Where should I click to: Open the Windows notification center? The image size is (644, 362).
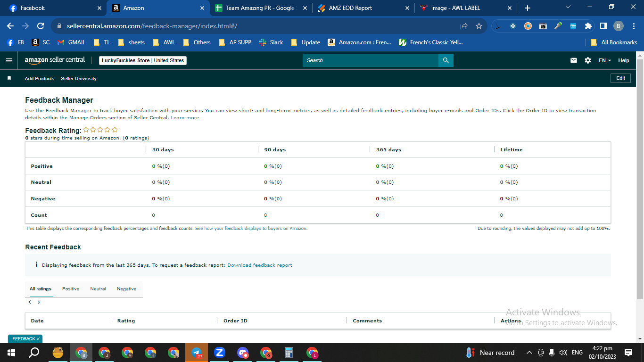(628, 353)
